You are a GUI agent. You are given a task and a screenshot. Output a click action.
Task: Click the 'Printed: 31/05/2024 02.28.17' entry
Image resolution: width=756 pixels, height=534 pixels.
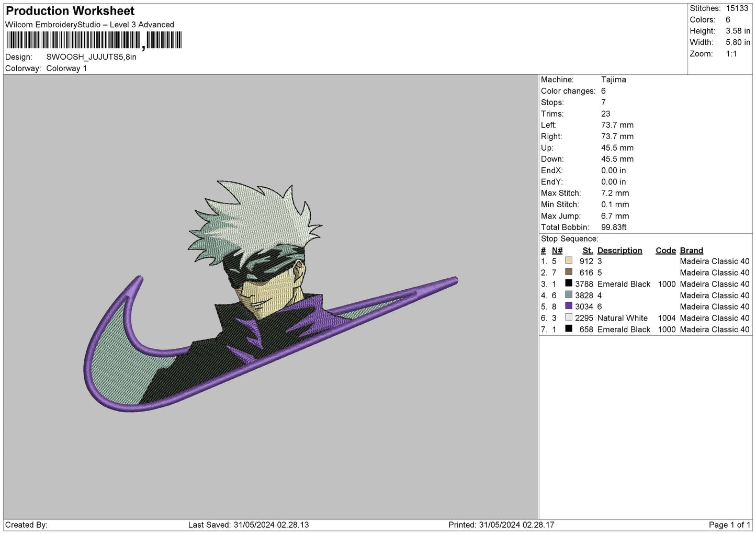coord(501,525)
